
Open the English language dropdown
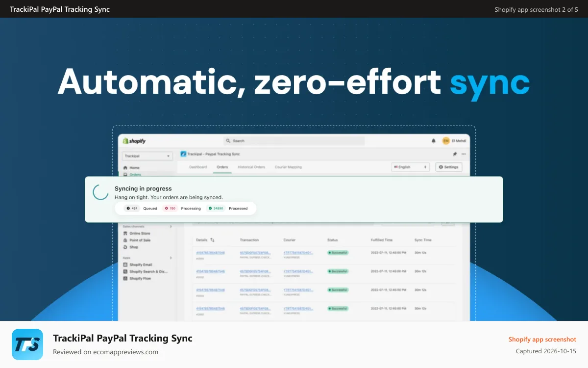pos(411,167)
